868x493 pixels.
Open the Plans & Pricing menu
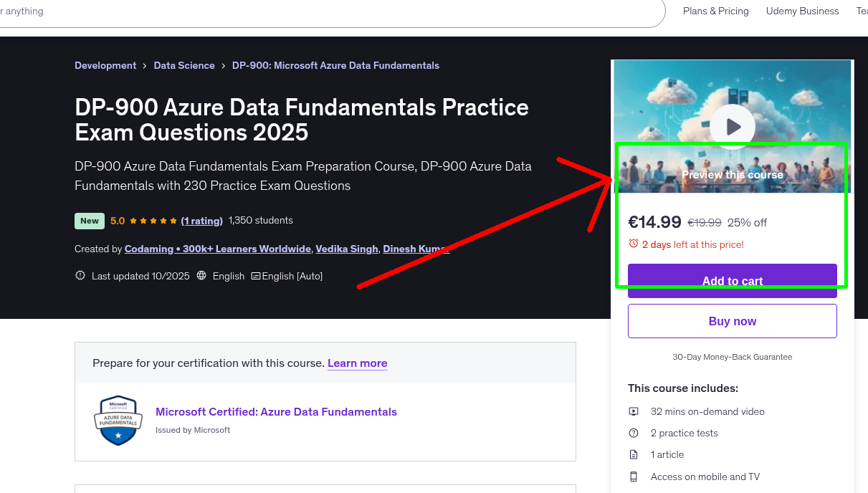pyautogui.click(x=715, y=11)
